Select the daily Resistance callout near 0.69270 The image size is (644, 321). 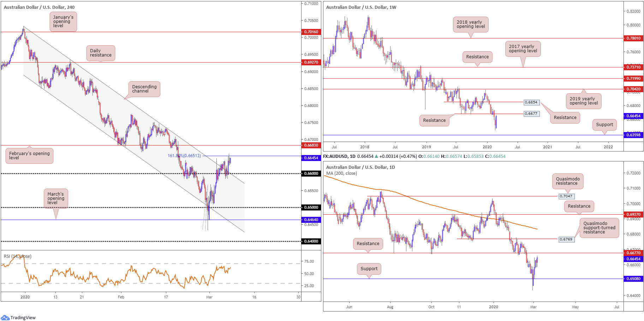(x=579, y=206)
